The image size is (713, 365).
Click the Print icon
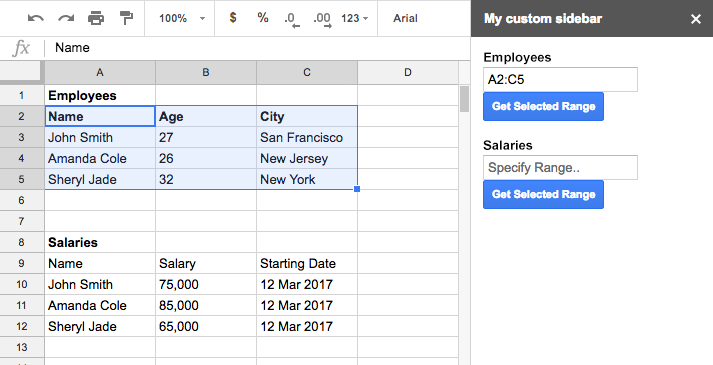pyautogui.click(x=96, y=18)
